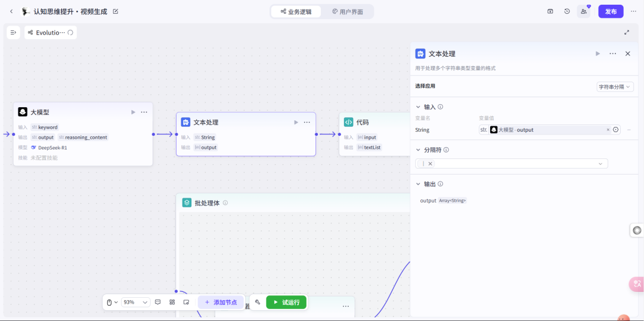Image resolution: width=644 pixels, height=321 pixels.
Task: Click the 大模型 node icon
Action: click(x=23, y=112)
